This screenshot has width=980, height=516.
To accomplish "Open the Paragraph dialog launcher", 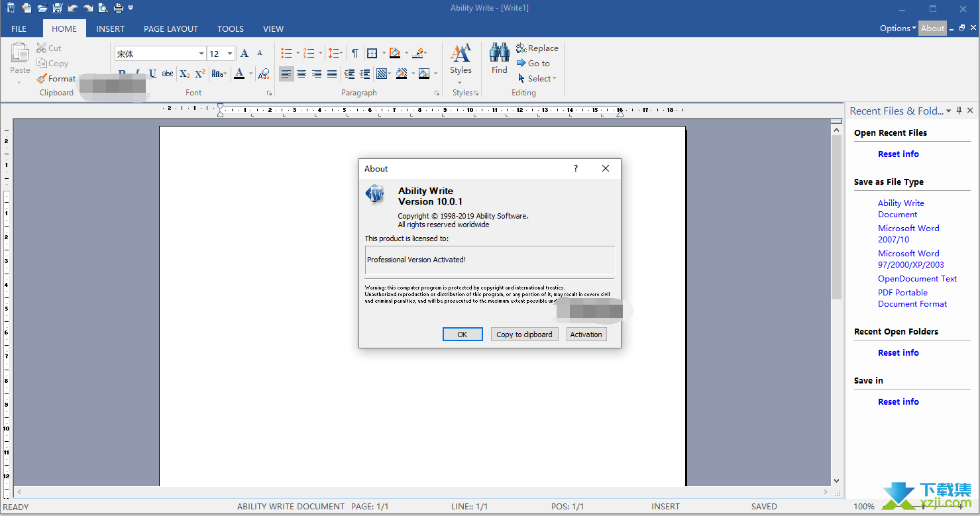I will [x=437, y=93].
